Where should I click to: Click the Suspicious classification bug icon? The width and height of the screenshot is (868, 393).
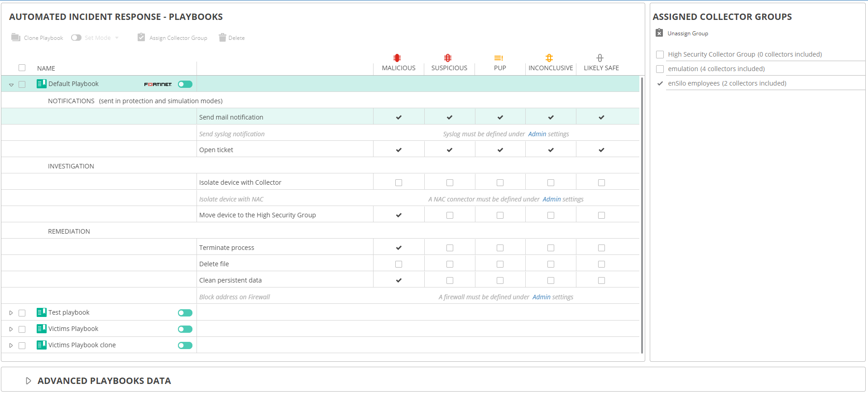click(448, 58)
